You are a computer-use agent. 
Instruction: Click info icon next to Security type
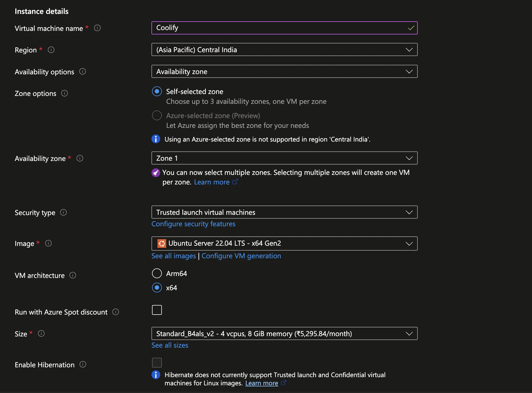point(63,213)
